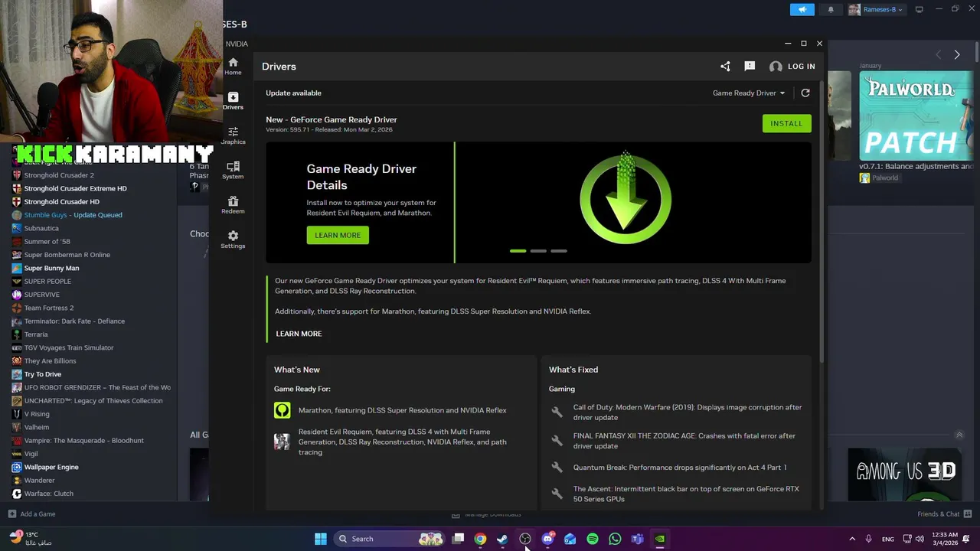Click the Windows Start button
Viewport: 980px width, 551px height.
[x=321, y=539]
